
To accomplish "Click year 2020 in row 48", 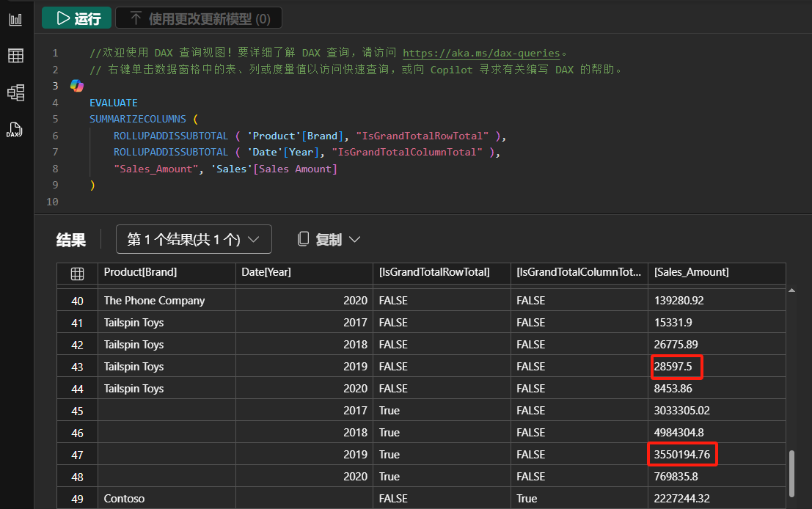I will coord(355,477).
